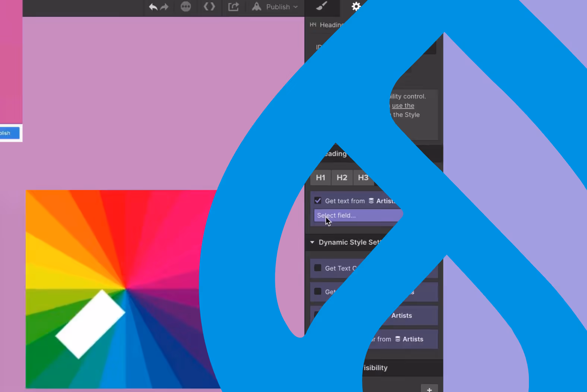Switch to the Style brush tab
The height and width of the screenshot is (392, 587).
[321, 6]
